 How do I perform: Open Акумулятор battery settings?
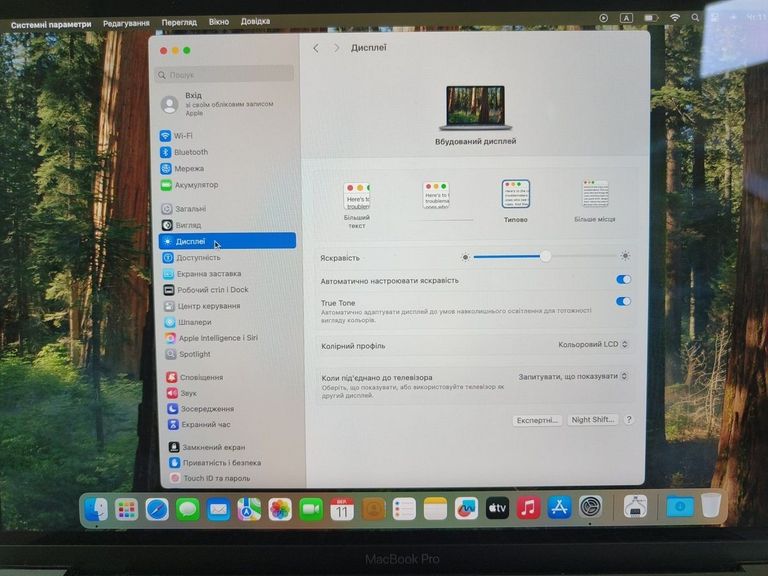point(190,185)
